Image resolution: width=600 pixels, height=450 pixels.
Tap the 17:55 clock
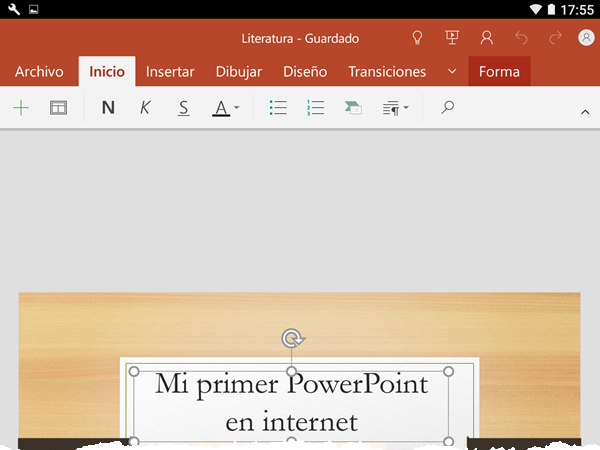[x=577, y=10]
